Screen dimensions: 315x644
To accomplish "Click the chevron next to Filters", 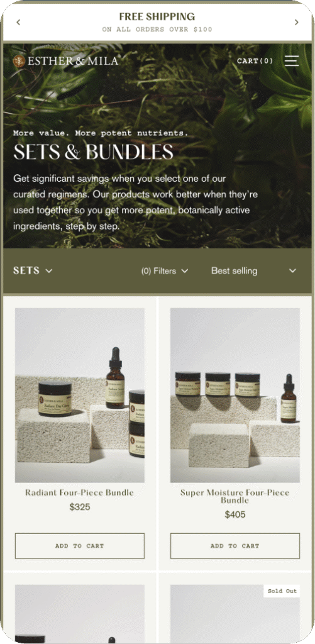I will click(x=185, y=271).
